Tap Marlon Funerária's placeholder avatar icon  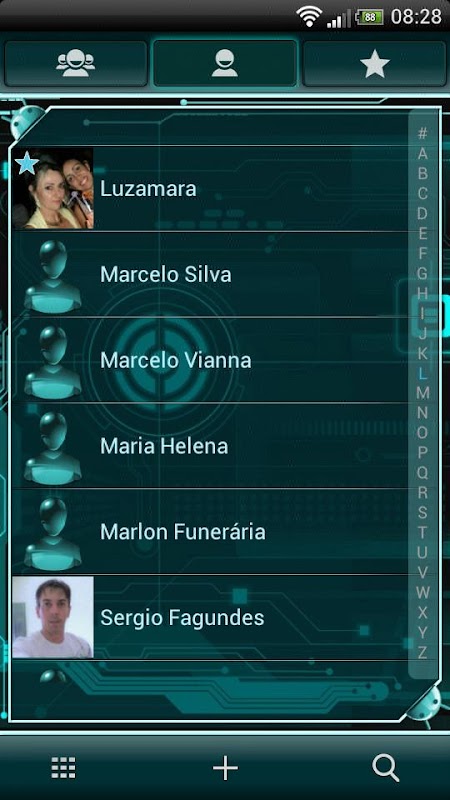[53, 533]
